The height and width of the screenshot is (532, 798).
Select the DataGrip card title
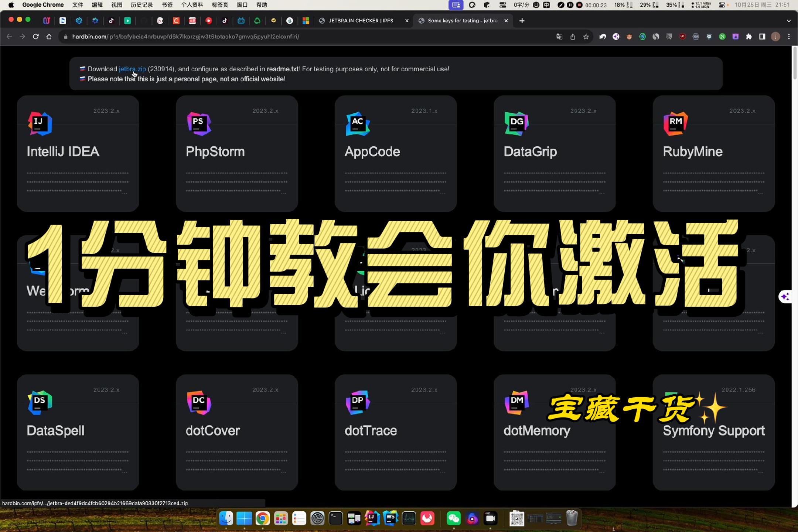530,152
